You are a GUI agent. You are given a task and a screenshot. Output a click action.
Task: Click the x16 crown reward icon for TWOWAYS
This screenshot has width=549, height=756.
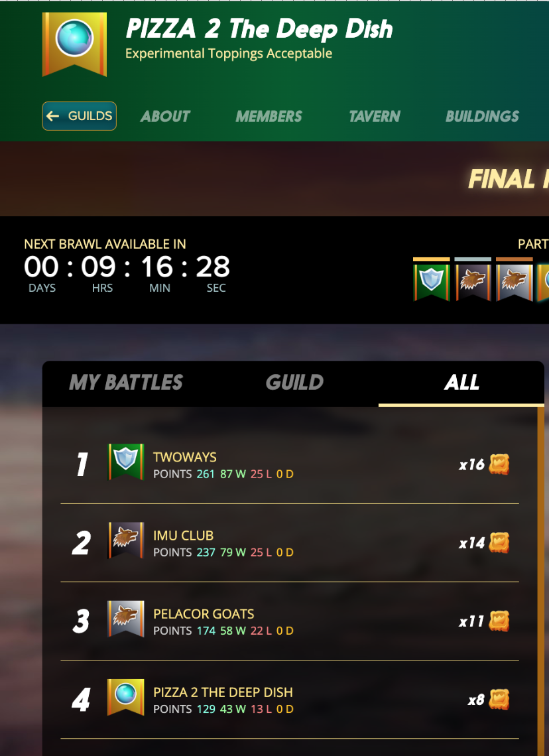pyautogui.click(x=499, y=464)
